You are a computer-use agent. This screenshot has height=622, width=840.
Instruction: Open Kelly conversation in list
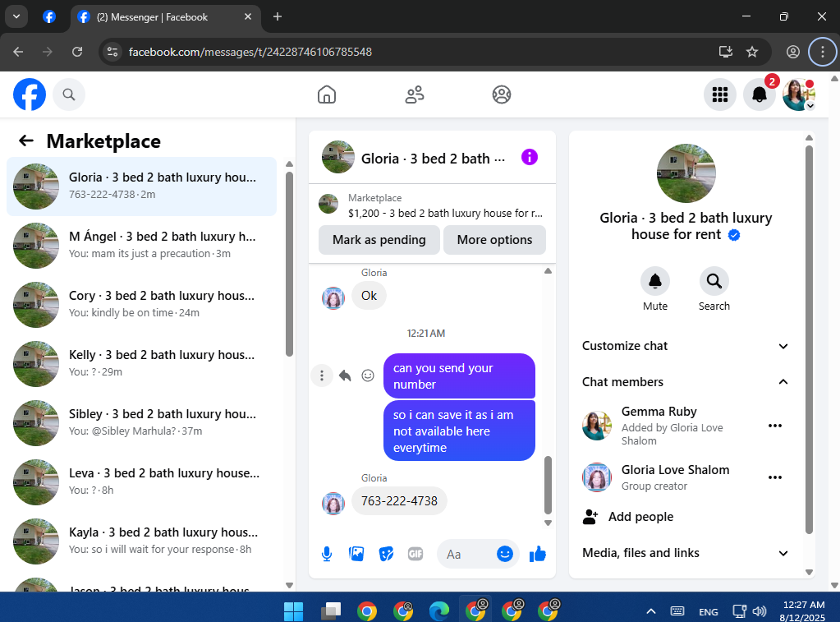(x=141, y=363)
